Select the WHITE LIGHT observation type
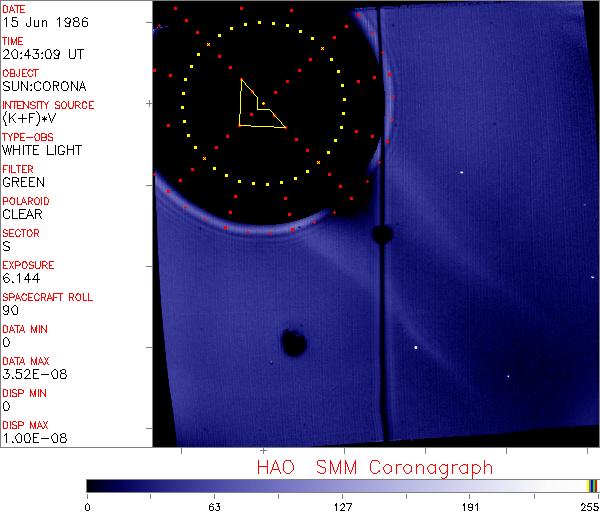 click(42, 150)
